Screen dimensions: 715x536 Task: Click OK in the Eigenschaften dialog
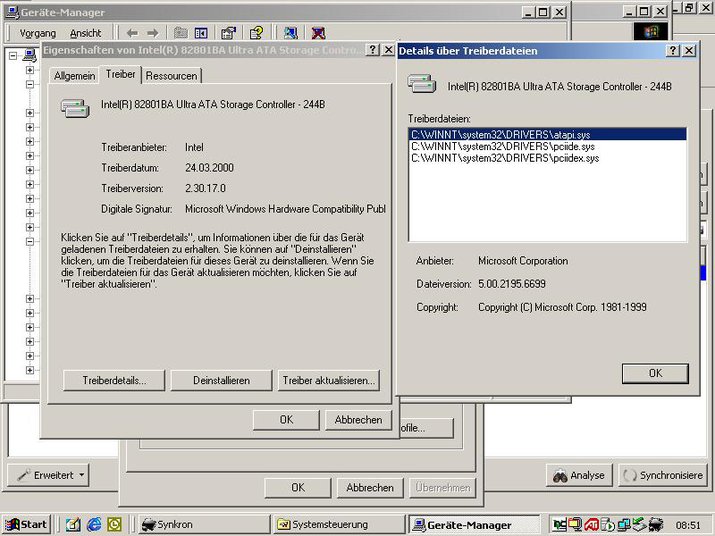[286, 420]
